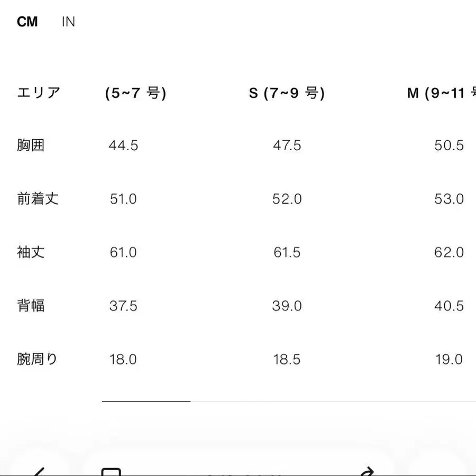Select the 40.5 back width value
The image size is (476, 476).
[449, 305]
